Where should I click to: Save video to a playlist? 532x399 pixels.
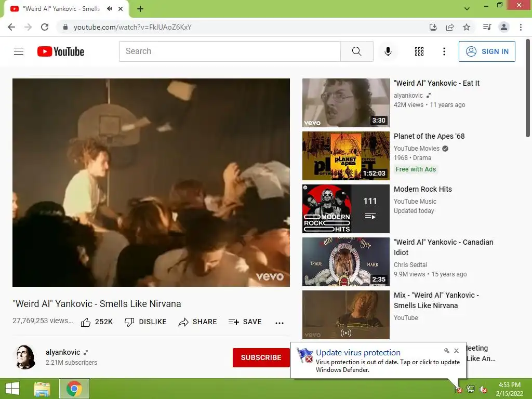click(x=245, y=322)
